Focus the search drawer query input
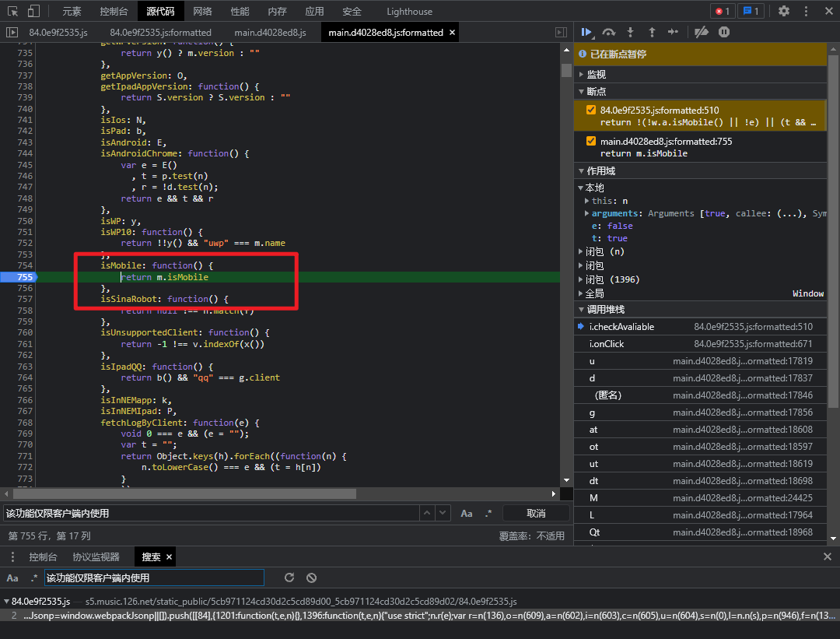Image resolution: width=840 pixels, height=639 pixels. (x=154, y=578)
